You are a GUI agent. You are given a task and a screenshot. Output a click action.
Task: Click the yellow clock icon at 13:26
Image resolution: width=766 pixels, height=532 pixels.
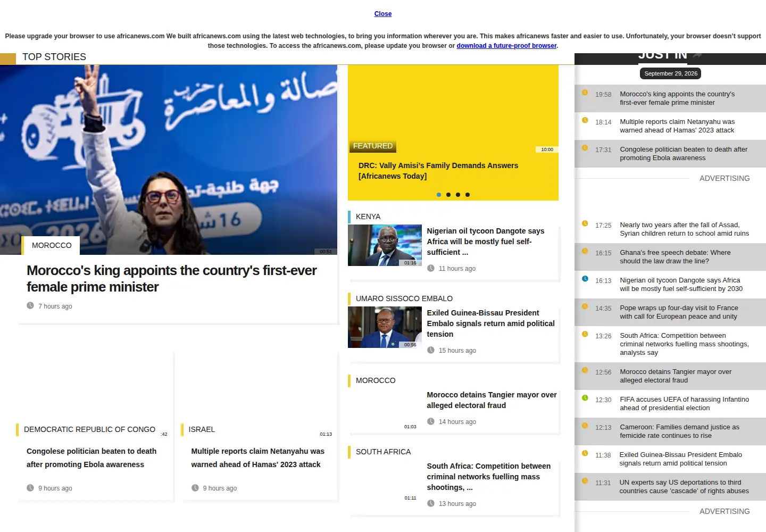pos(585,334)
